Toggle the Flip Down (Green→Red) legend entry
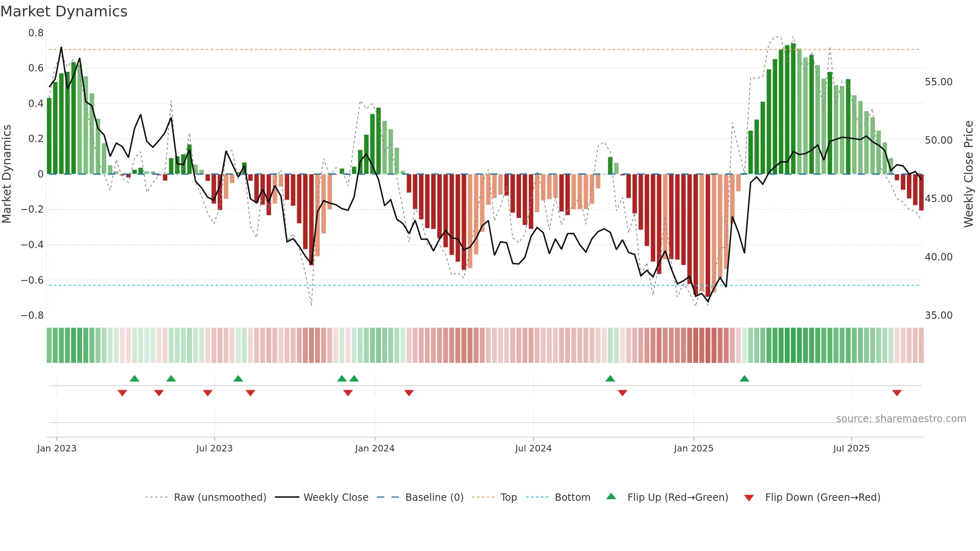 click(x=812, y=497)
